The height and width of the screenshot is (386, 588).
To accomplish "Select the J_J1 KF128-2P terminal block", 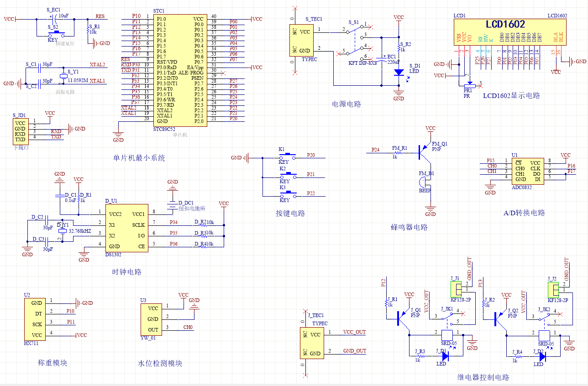I will tap(456, 289).
